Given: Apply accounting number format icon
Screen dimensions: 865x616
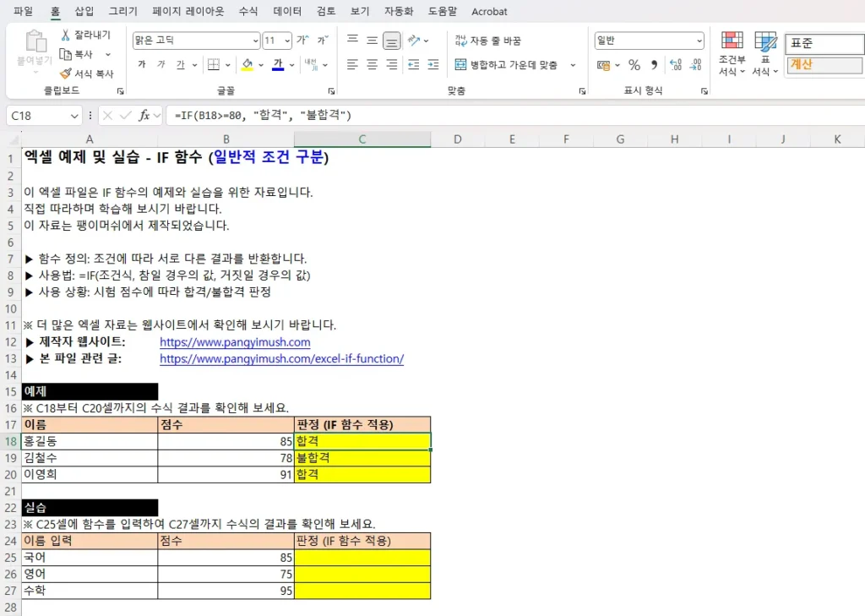Looking at the screenshot, I should [x=603, y=65].
